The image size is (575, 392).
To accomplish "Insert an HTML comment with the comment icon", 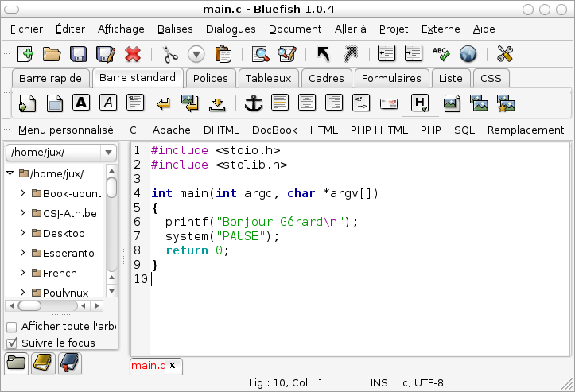I will (x=361, y=103).
